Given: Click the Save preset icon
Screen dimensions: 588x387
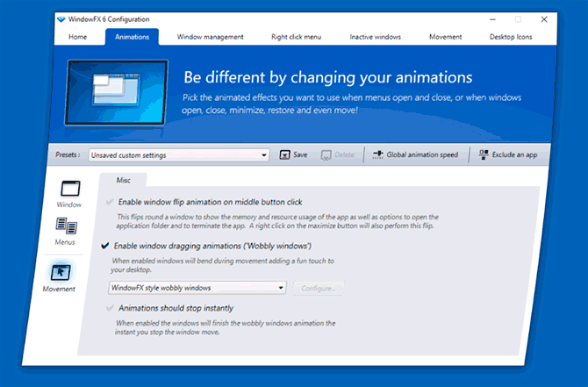Looking at the screenshot, I should coord(284,154).
